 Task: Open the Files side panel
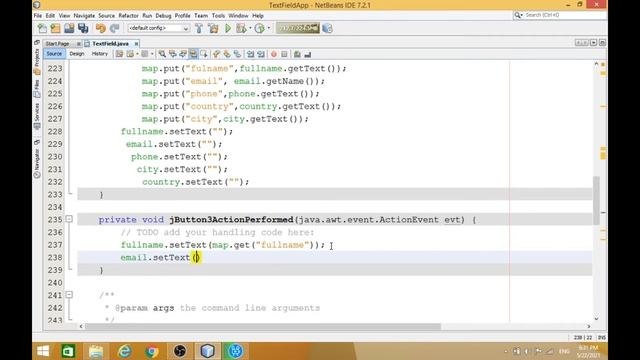pos(37,89)
